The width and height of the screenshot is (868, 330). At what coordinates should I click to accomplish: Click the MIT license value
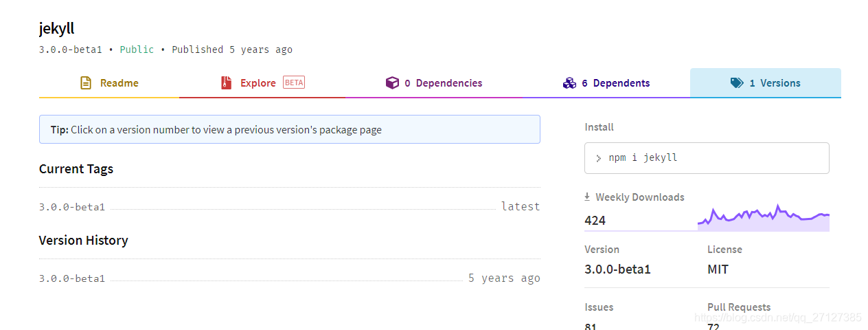tap(718, 269)
